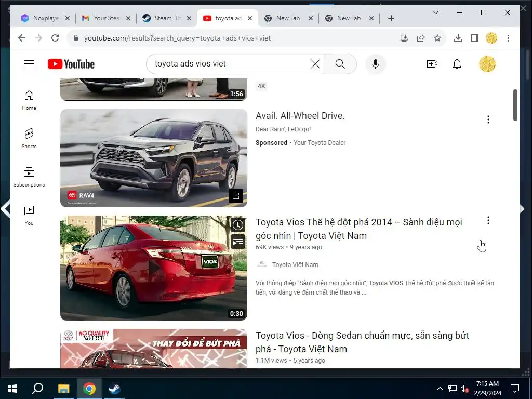This screenshot has width=532, height=399.
Task: Close the Noxplayer tab
Action: 68,18
